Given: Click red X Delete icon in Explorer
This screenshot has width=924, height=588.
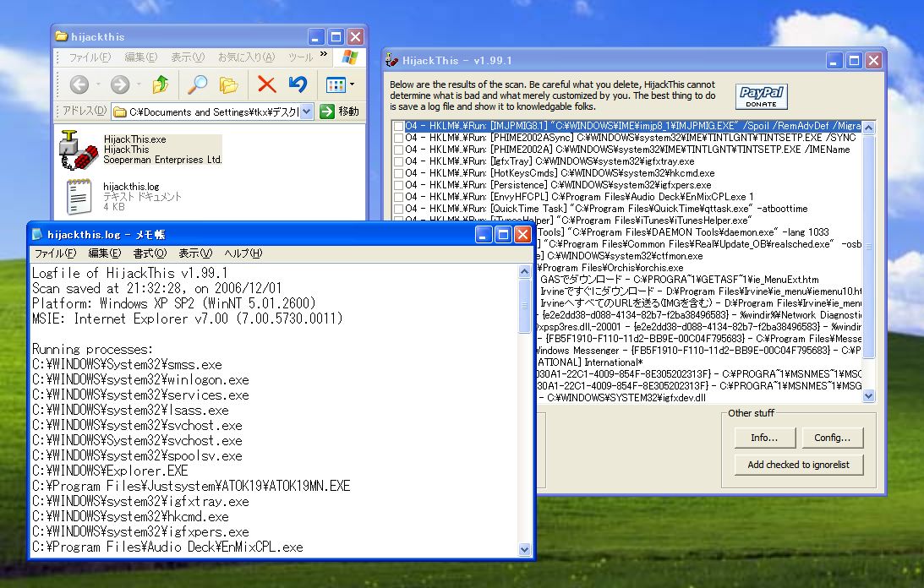Looking at the screenshot, I should (267, 84).
